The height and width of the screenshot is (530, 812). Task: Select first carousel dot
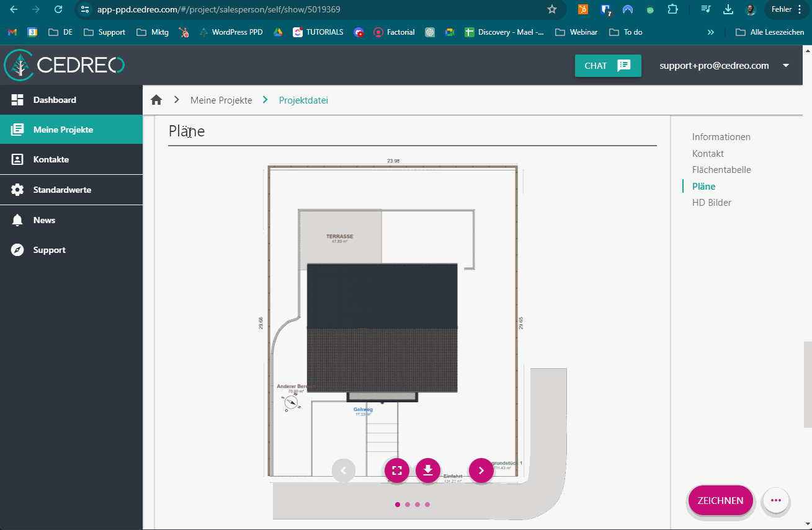tap(398, 505)
